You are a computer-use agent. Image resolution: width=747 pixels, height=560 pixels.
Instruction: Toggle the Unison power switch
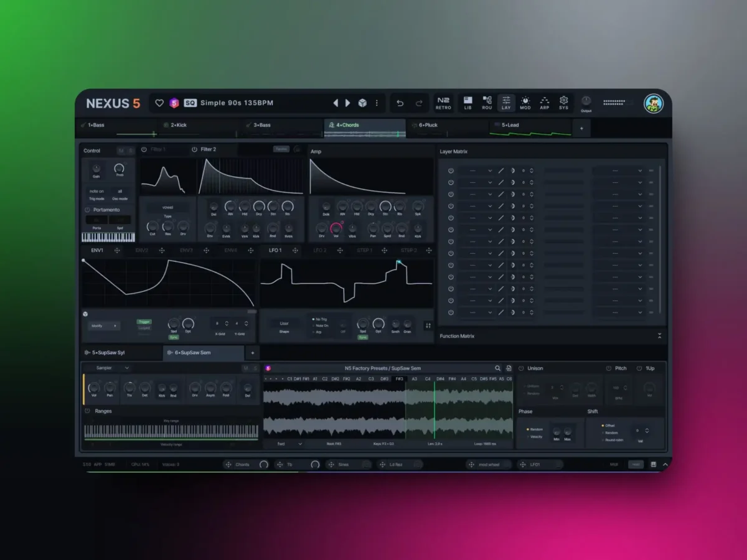click(522, 368)
